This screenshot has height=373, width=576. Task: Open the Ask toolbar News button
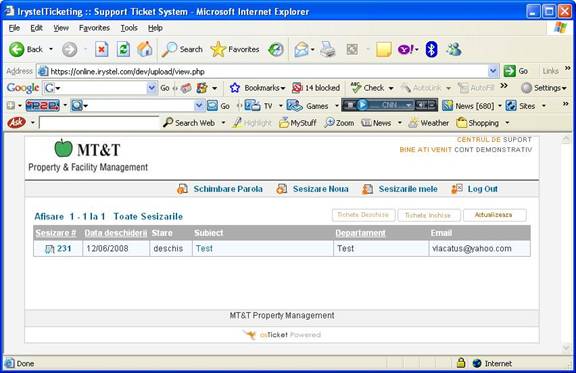pos(376,123)
